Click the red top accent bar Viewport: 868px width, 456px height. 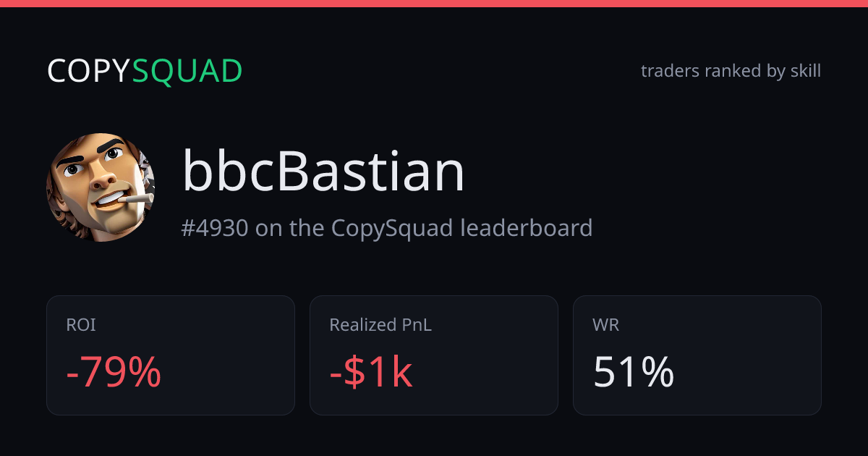(434, 4)
